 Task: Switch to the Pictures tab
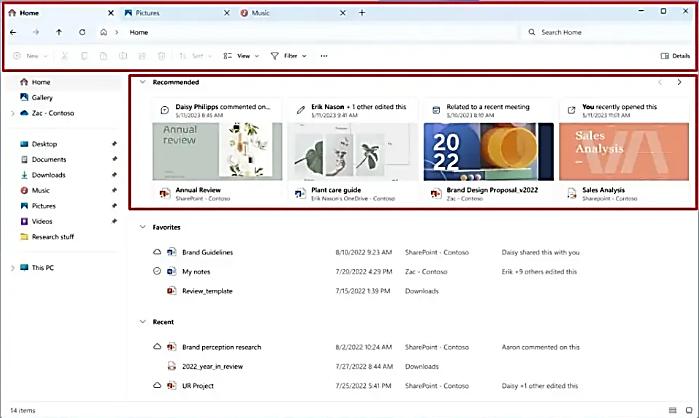tap(147, 13)
